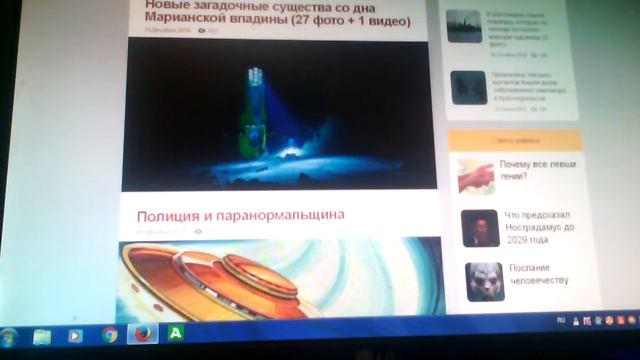Click the alien face thumbnail
This screenshot has height=360, width=640.
click(484, 282)
